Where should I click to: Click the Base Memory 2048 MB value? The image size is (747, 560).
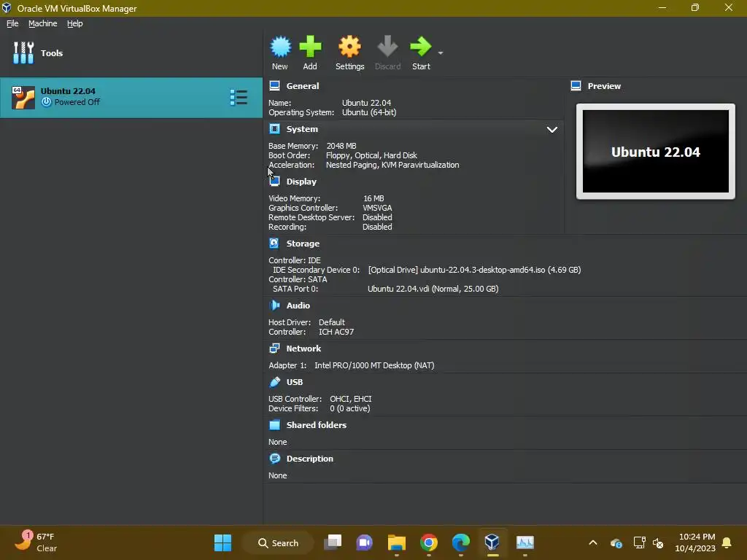coord(341,146)
